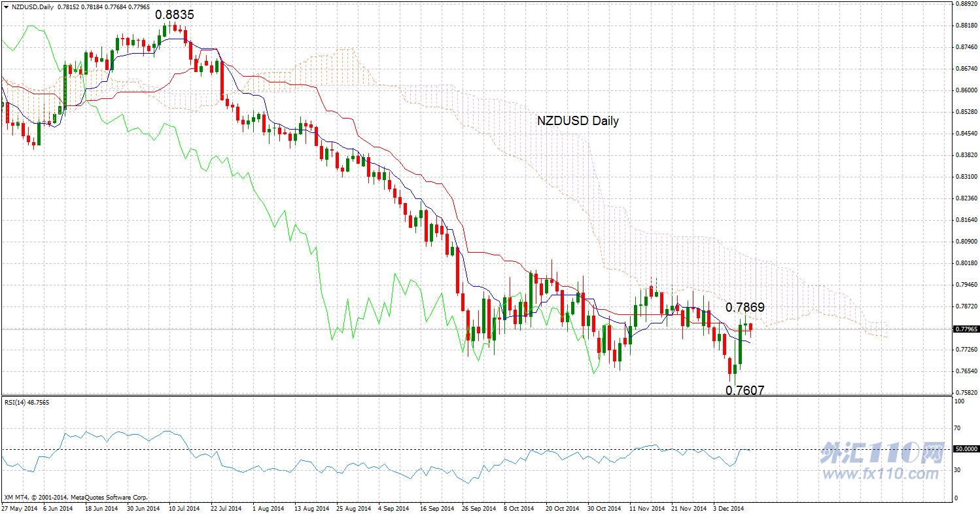980x514 pixels.
Task: Open the one-click trading arrow beside NZDUSD,Daily
Action: (6, 7)
